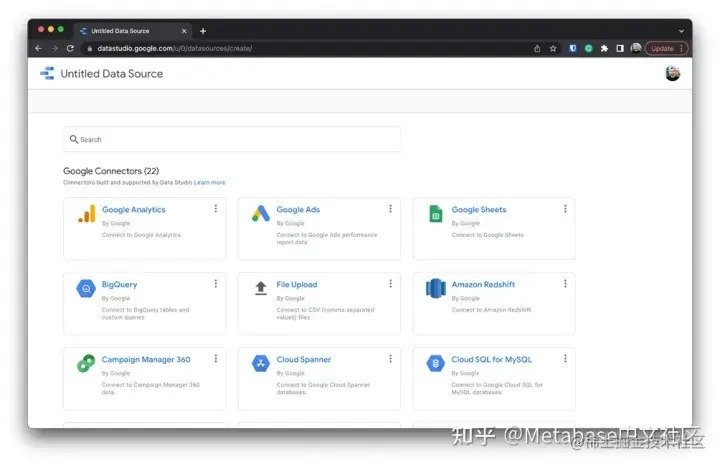Open more options for Cloud SQL for MySQL
Screen dimensions: 720x465
[565, 359]
